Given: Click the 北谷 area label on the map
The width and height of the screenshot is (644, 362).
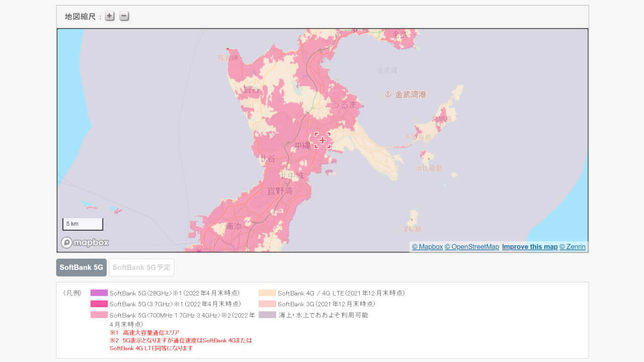Looking at the screenshot, I should pos(269,157).
